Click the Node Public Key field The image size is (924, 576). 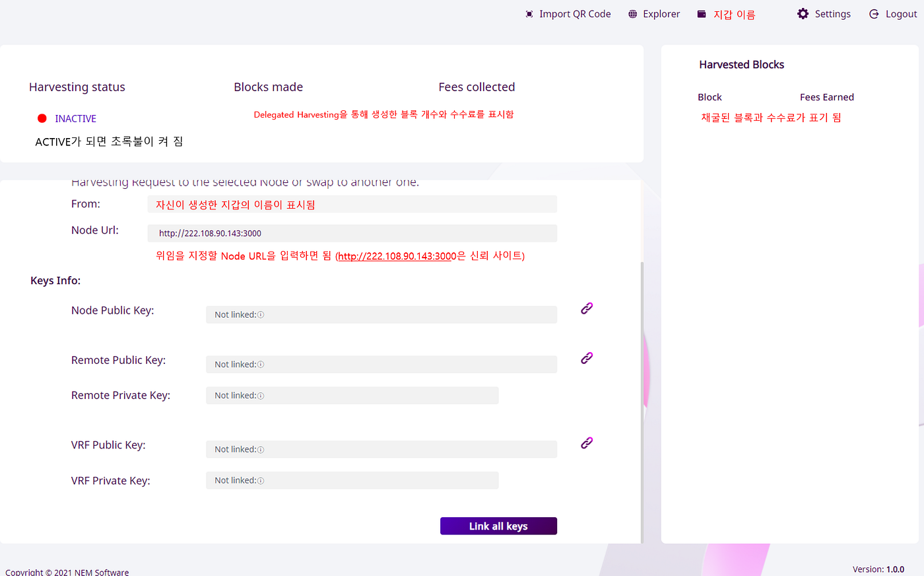[381, 314]
